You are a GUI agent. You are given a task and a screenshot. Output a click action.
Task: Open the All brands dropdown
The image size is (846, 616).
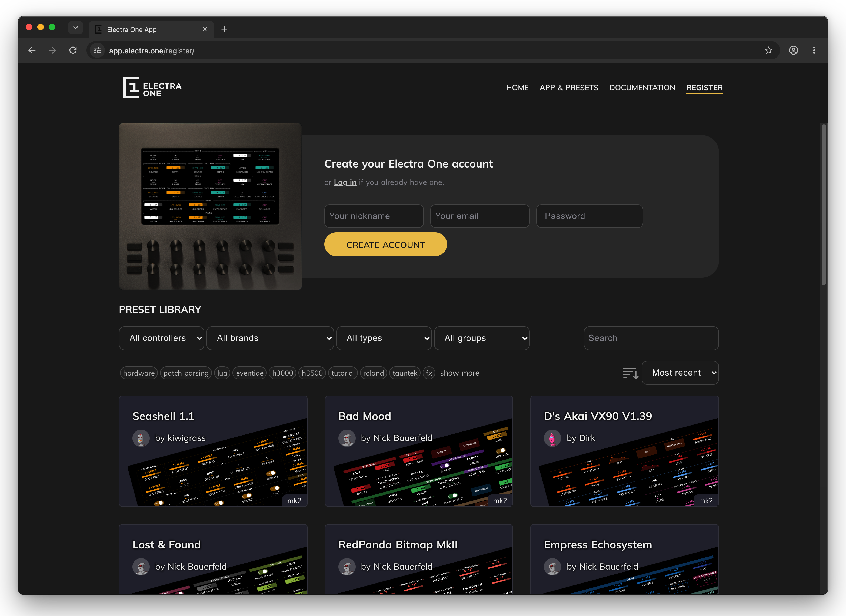pos(270,338)
